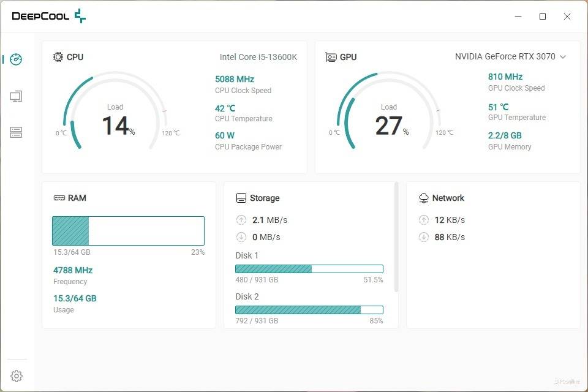Click the 4788 MHz RAM frequency value

pos(73,270)
